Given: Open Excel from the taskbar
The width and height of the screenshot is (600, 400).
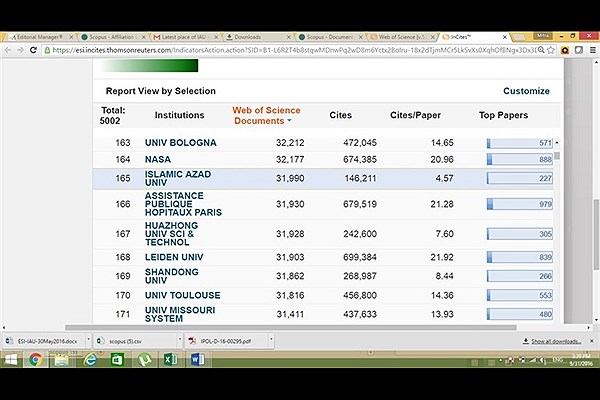Looking at the screenshot, I should 170,360.
